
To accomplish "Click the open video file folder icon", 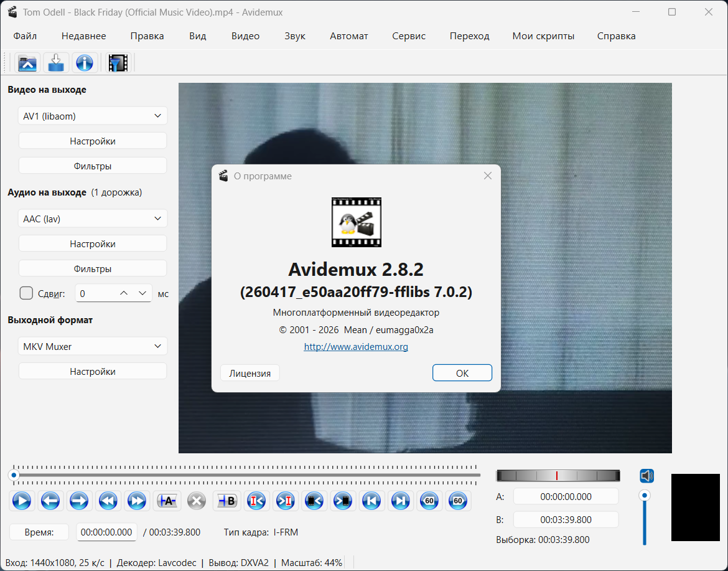I will coord(27,63).
